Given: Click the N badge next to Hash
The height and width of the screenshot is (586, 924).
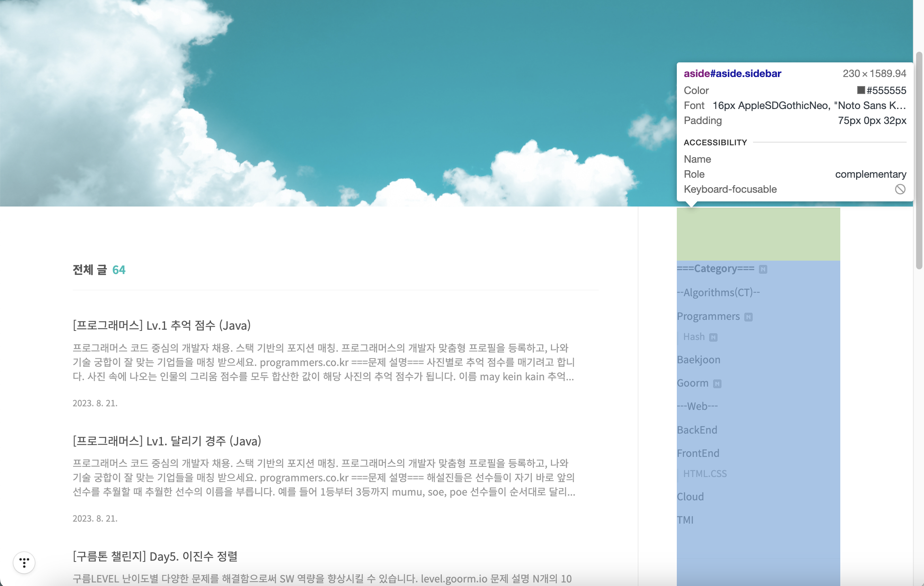Looking at the screenshot, I should pos(713,337).
